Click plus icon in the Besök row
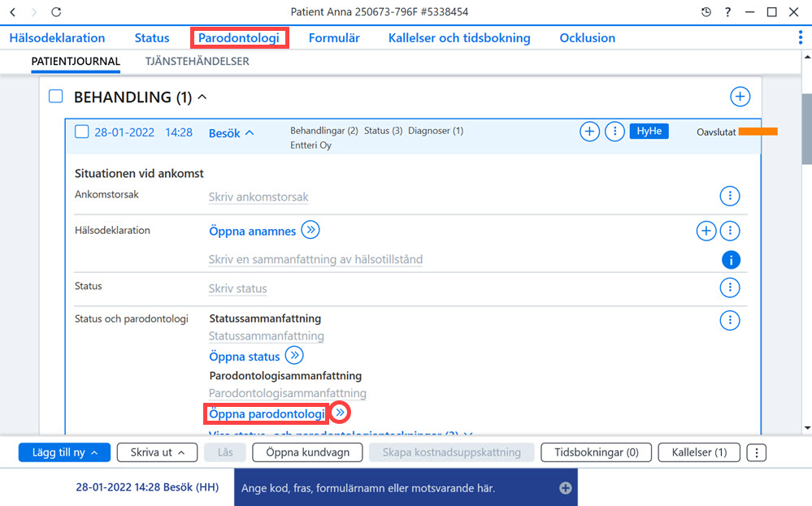This screenshot has width=812, height=506. click(x=589, y=132)
